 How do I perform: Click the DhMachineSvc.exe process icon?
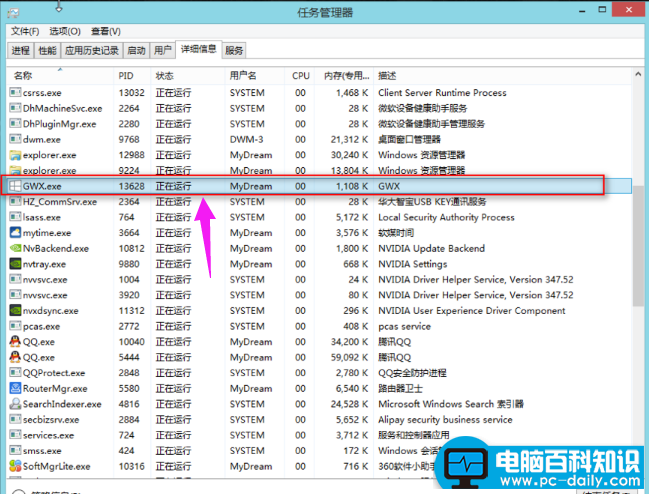click(x=15, y=108)
